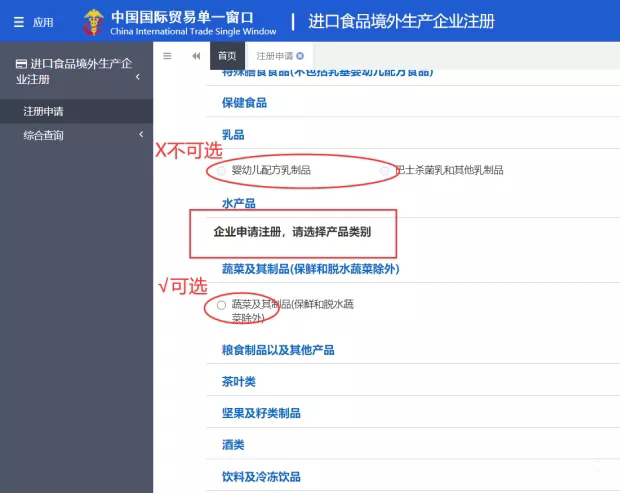Expand the 酒类 category
Viewport: 620px width, 493px height.
click(x=233, y=445)
